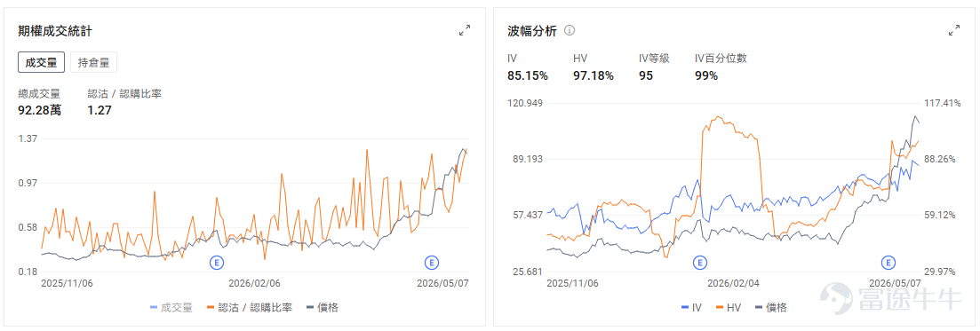The width and height of the screenshot is (980, 331).
Task: Click the IV value 85.15%
Action: [528, 75]
